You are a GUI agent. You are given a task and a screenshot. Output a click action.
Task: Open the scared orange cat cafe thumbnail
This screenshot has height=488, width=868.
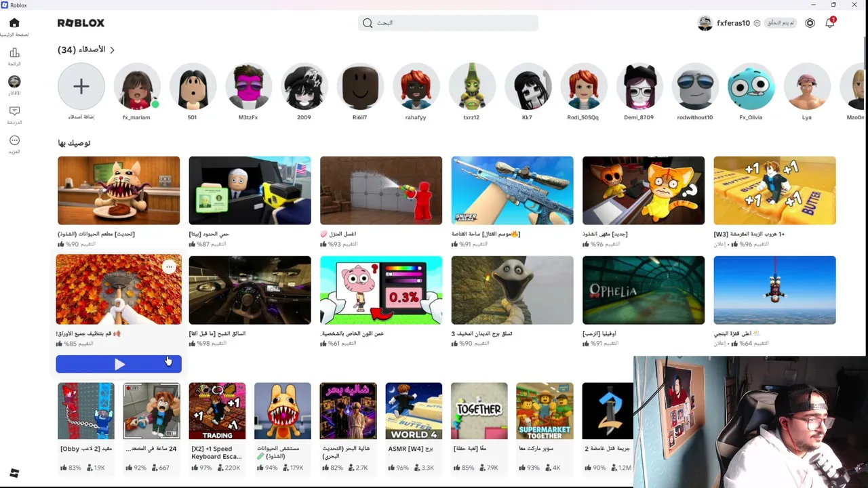tap(644, 190)
